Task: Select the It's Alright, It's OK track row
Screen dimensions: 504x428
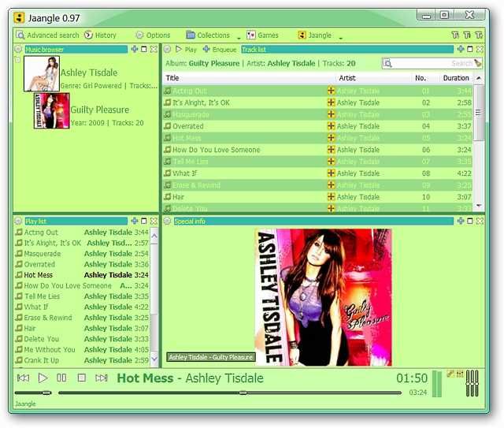Action: [x=317, y=102]
